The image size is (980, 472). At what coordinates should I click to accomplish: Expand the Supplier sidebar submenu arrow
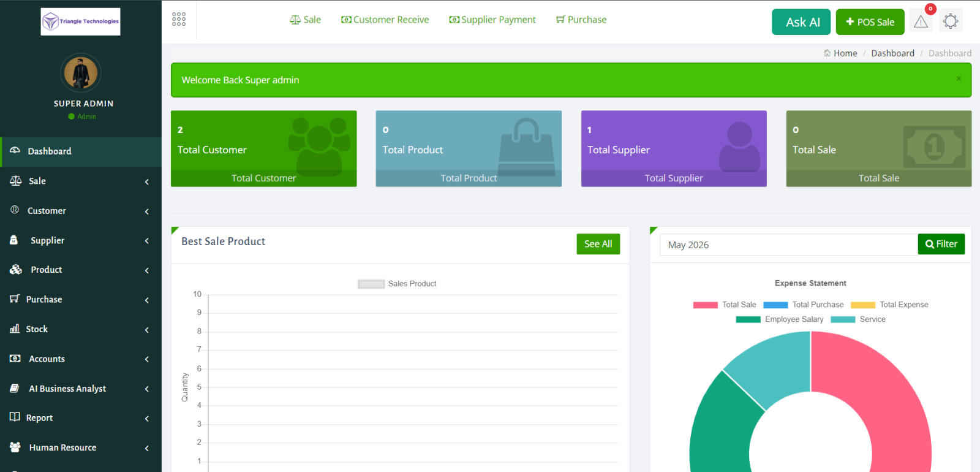coord(147,241)
